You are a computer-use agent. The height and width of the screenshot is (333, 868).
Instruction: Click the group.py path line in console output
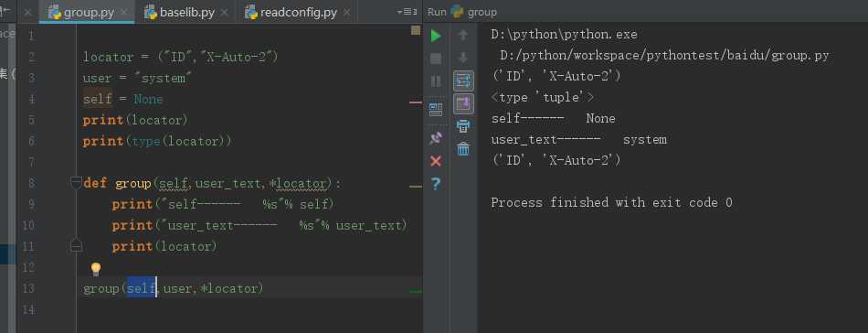point(664,56)
